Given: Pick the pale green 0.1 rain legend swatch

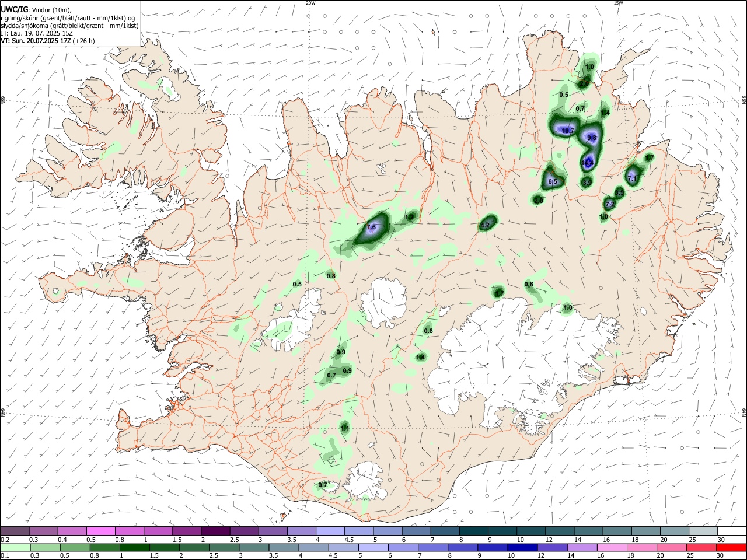Looking at the screenshot, I should click(15, 548).
